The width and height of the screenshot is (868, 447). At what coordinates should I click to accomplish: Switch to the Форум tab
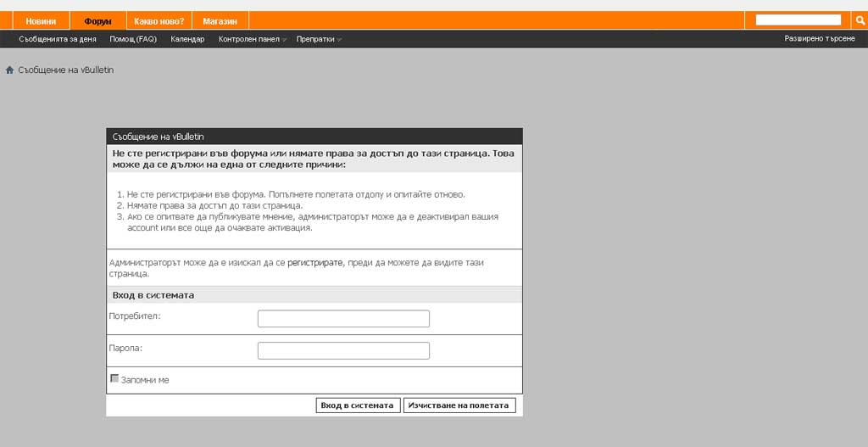98,21
